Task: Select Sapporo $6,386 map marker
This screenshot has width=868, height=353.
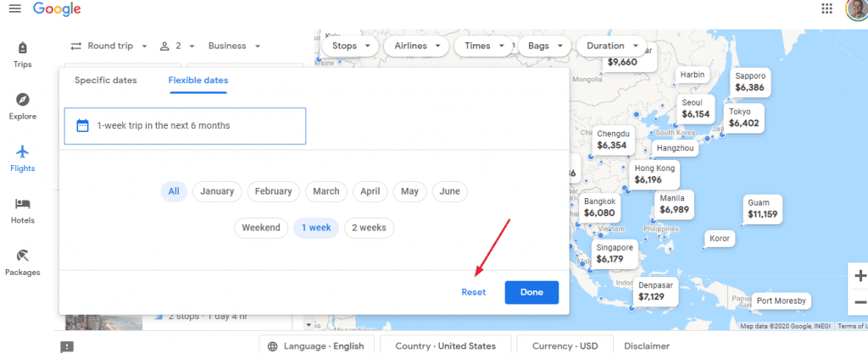Action: 750,82
